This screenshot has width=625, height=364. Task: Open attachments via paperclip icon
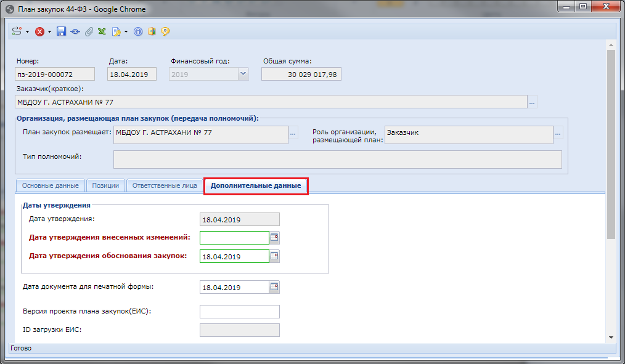[89, 31]
